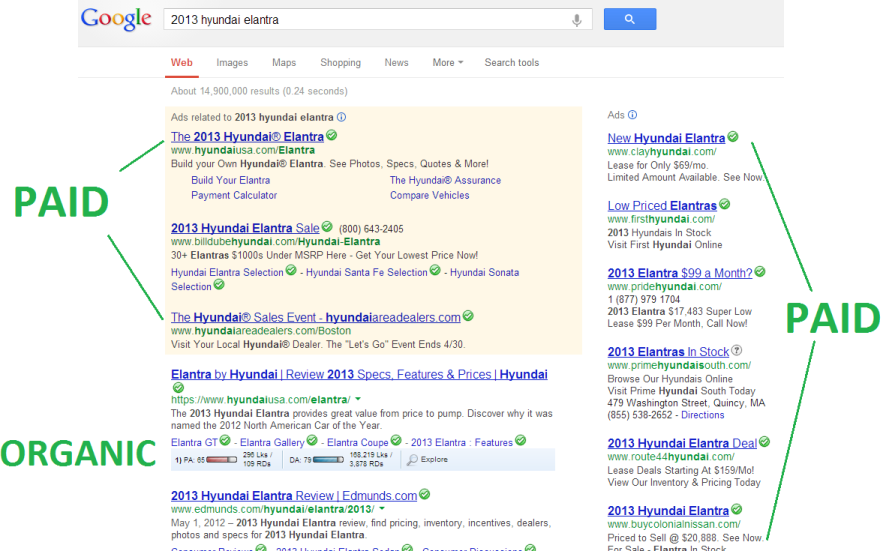Open '2013 Hyundai Elantra Review | Edmunds.com' result
Viewport: 883px width, 551px height.
pyautogui.click(x=294, y=495)
